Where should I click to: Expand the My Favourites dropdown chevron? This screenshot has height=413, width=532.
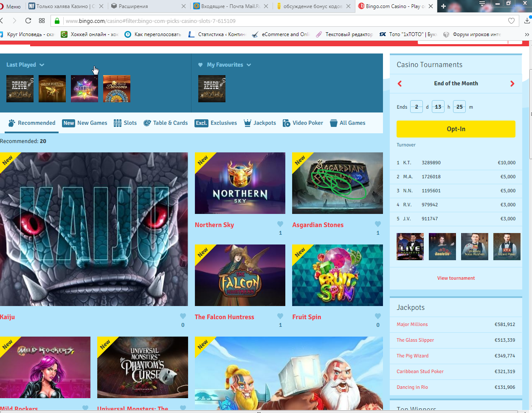249,65
